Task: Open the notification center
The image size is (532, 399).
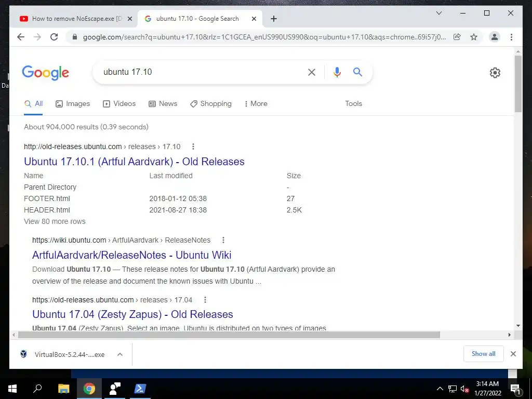Action: [515, 389]
